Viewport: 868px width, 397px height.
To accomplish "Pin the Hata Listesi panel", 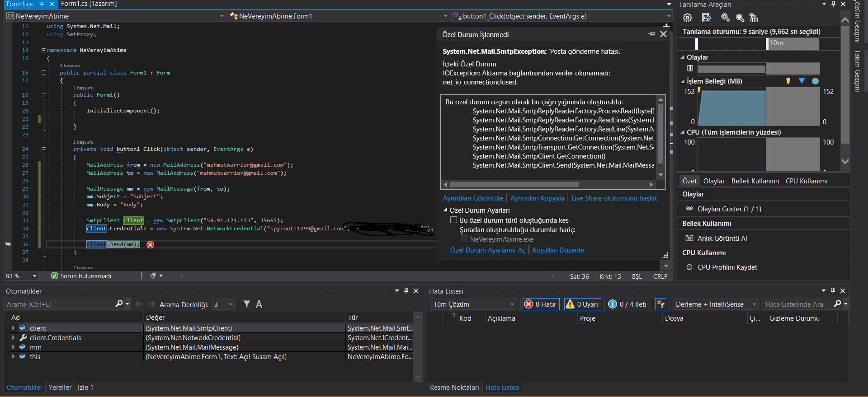I will (x=833, y=291).
